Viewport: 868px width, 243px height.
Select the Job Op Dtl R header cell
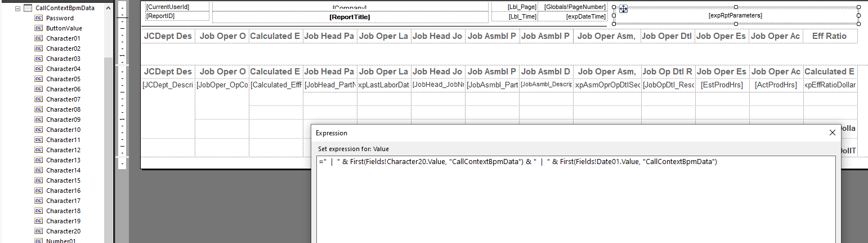pos(668,72)
